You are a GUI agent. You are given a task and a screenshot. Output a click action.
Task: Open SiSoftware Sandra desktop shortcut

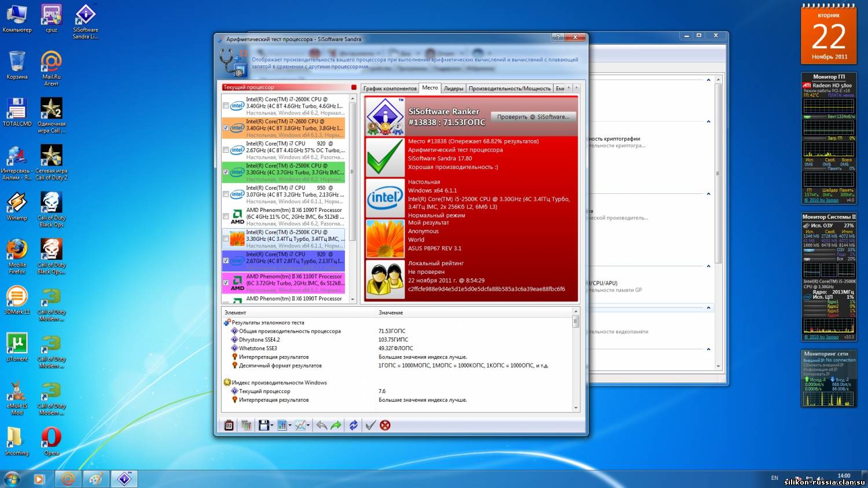click(x=86, y=22)
